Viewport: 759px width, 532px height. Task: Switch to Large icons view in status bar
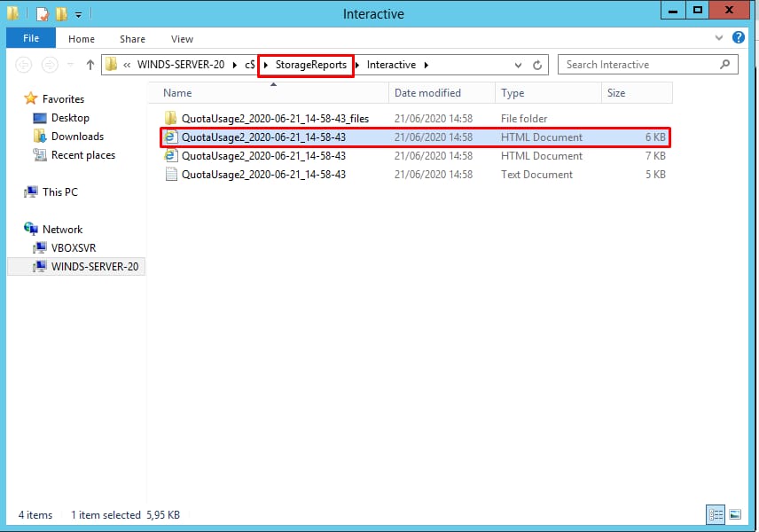tap(737, 514)
